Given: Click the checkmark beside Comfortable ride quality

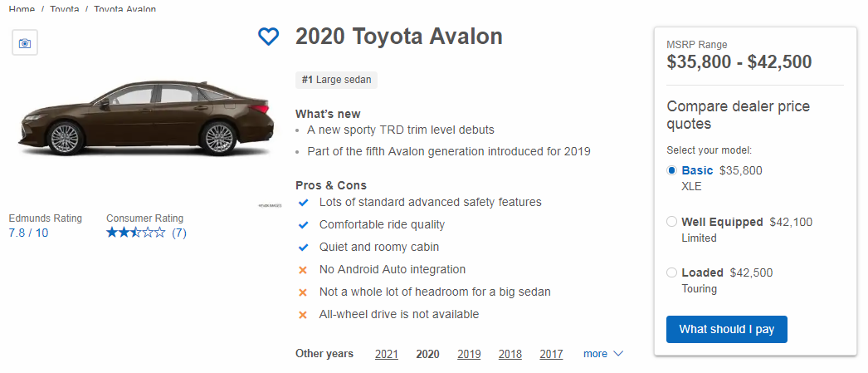Looking at the screenshot, I should click(x=303, y=224).
